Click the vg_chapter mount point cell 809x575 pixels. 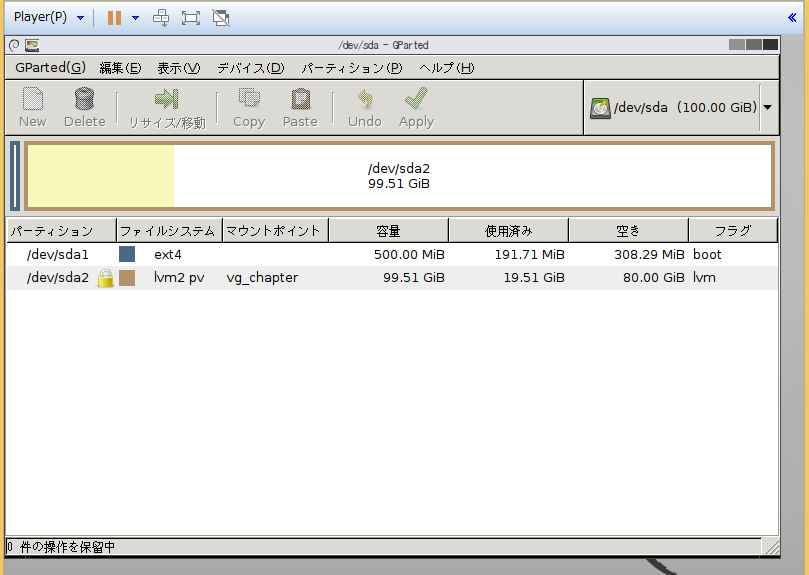pos(262,278)
